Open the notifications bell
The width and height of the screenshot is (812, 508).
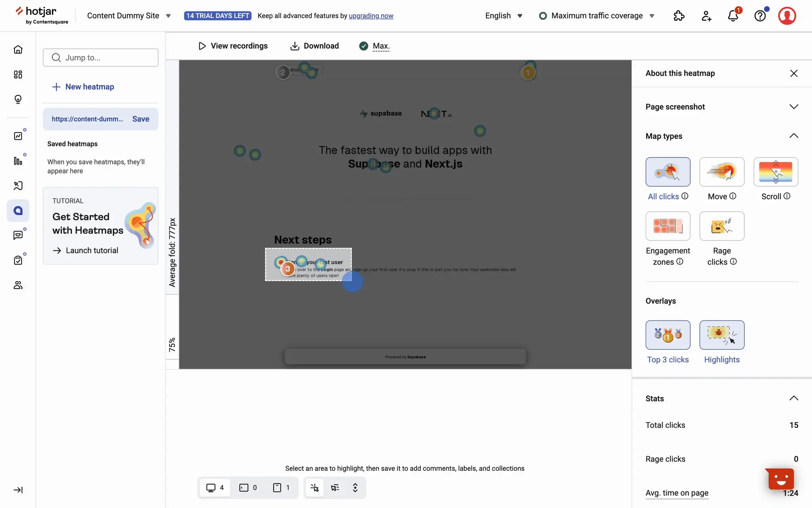click(733, 16)
